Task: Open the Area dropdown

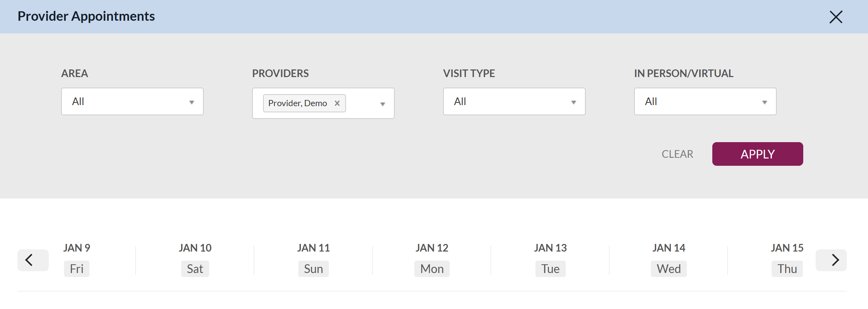Action: tap(132, 101)
